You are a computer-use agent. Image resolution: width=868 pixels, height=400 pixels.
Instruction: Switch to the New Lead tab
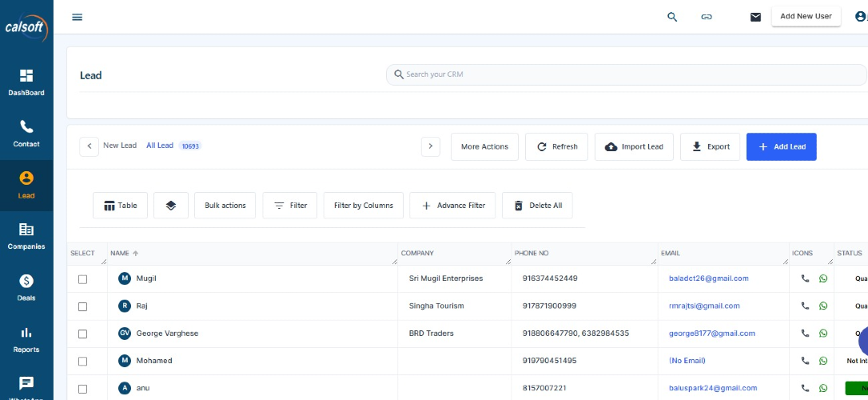(x=120, y=146)
